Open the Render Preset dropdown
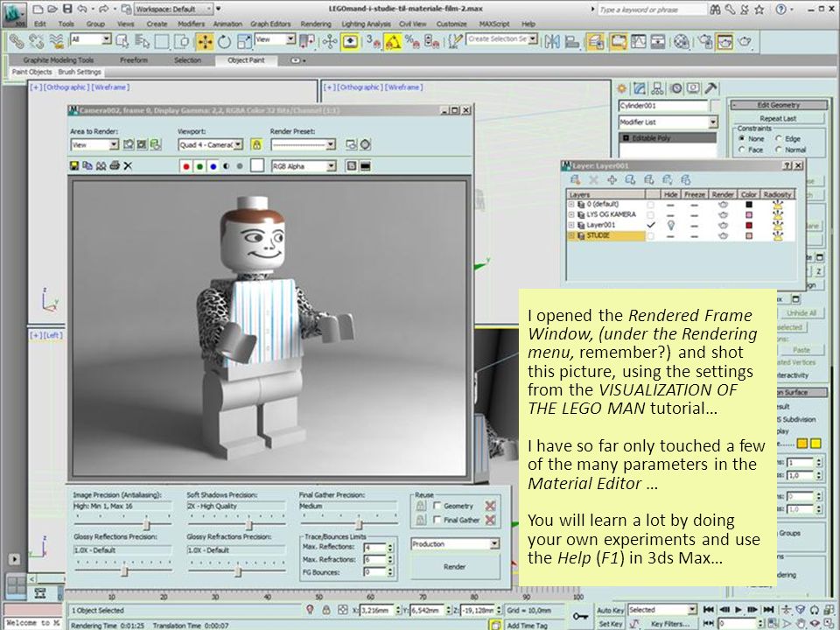The width and height of the screenshot is (840, 630). pyautogui.click(x=304, y=144)
